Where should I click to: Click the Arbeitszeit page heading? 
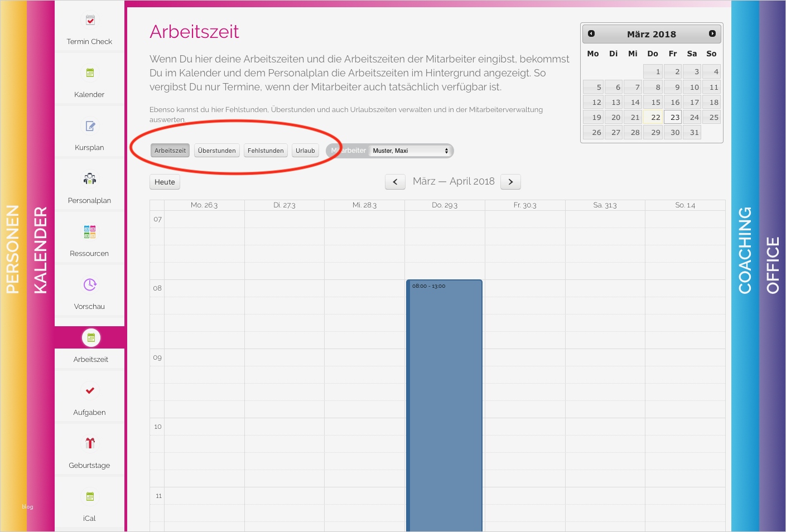tap(194, 32)
